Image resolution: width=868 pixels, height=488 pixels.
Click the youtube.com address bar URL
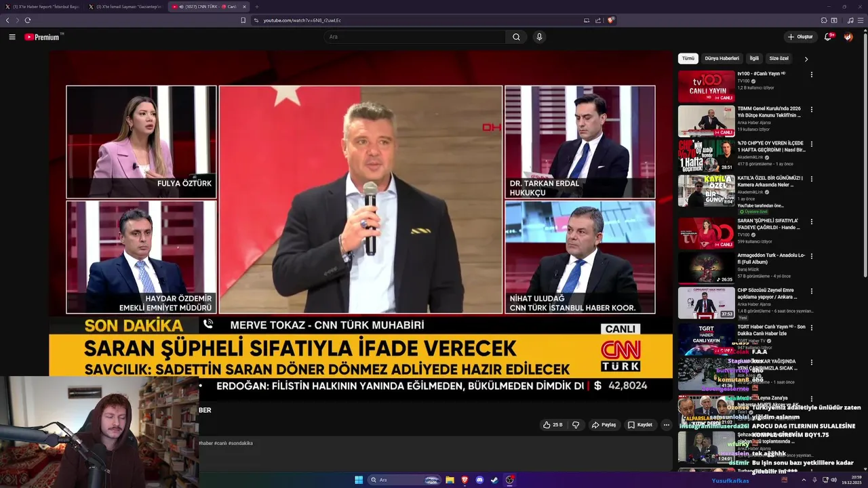(302, 20)
